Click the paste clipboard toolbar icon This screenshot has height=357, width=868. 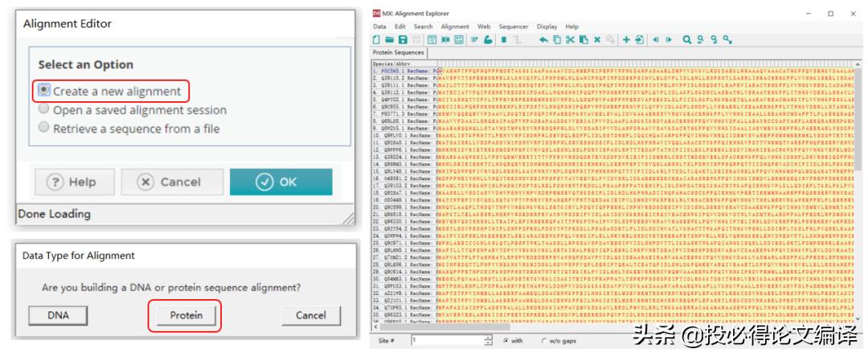pos(583,39)
